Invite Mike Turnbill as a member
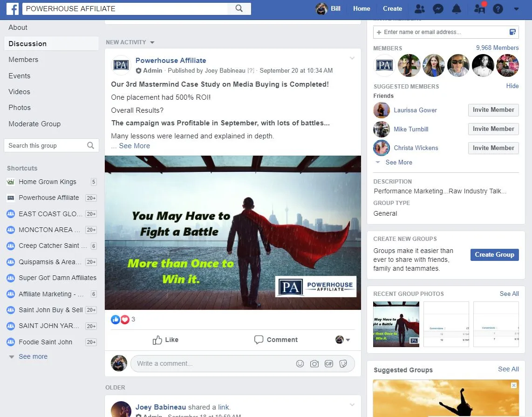The height and width of the screenshot is (417, 532). coord(493,129)
